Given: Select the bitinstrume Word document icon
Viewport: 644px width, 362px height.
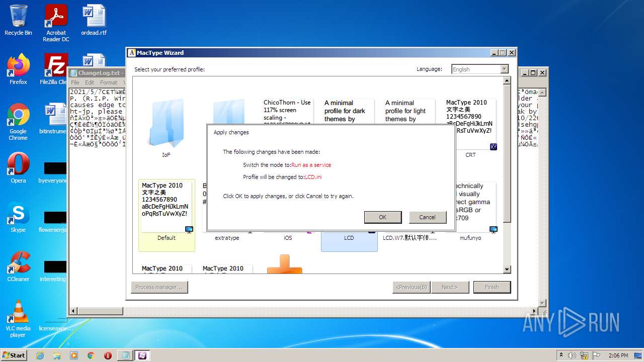Looking at the screenshot, I should [x=54, y=119].
